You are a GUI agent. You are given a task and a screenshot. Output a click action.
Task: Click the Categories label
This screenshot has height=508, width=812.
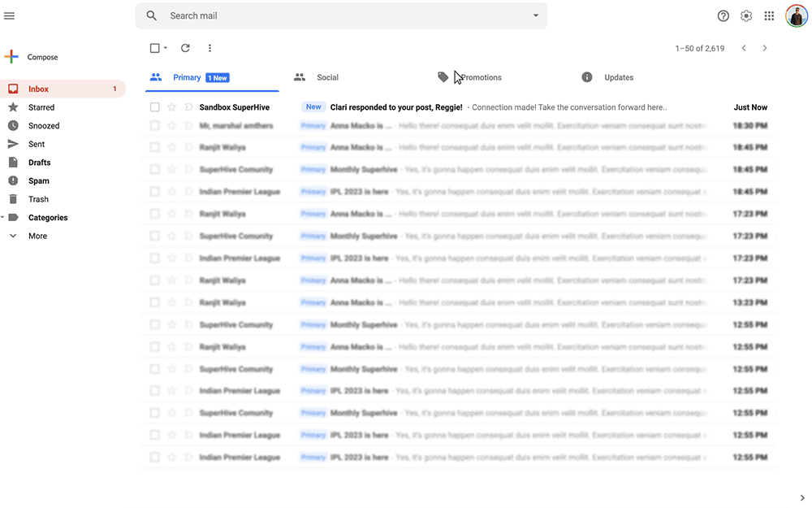click(x=48, y=217)
